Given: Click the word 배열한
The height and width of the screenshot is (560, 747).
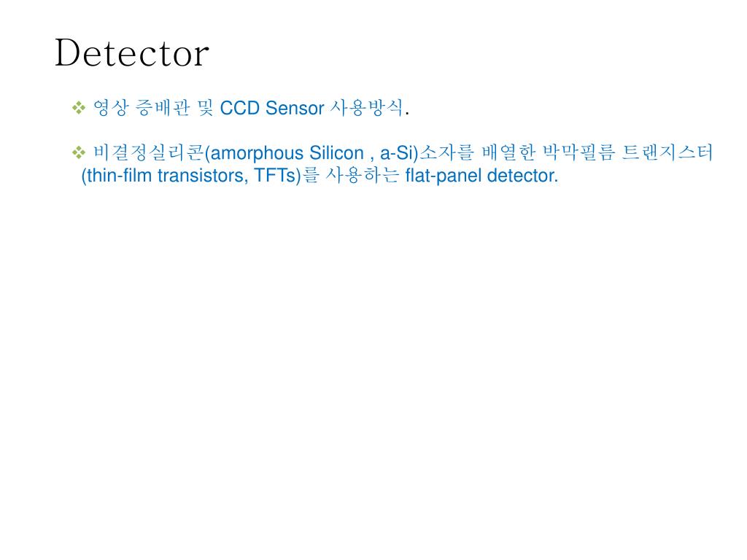Looking at the screenshot, I should tap(508, 152).
